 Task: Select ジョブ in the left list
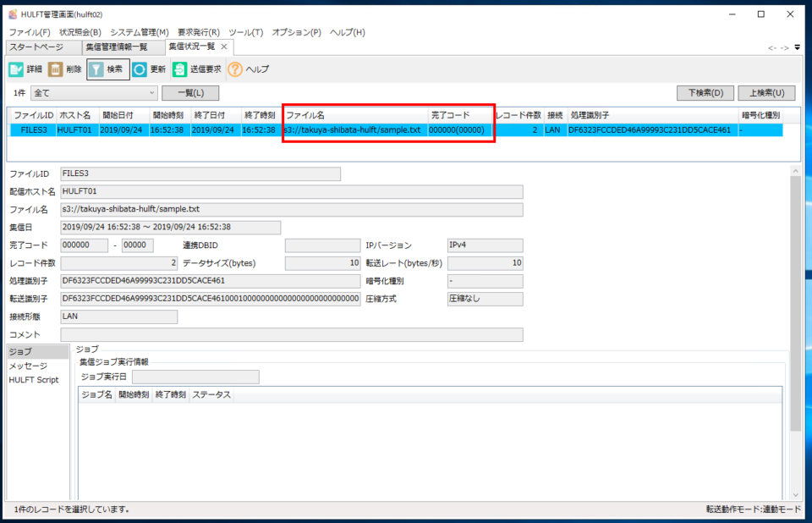(38, 351)
